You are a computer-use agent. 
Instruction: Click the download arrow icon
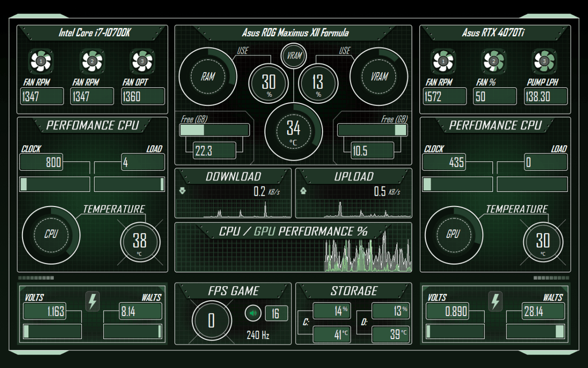pos(183,191)
